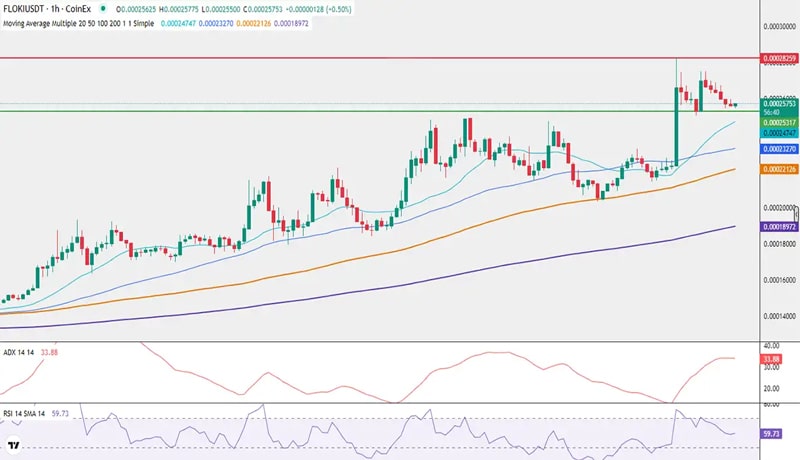Click the orange 0.00022126 price axis label
Viewport: 800px width, 460px height.
click(x=779, y=169)
